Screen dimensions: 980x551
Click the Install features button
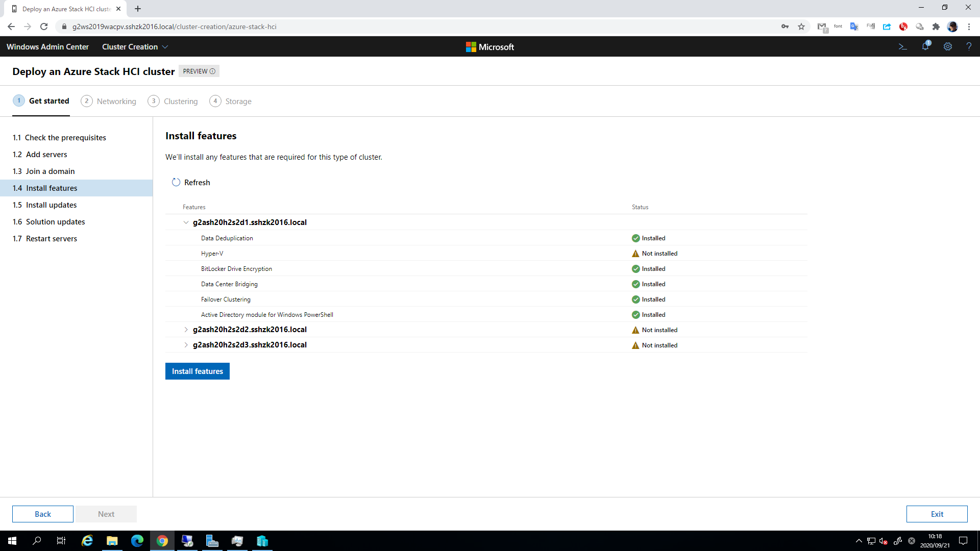click(197, 371)
